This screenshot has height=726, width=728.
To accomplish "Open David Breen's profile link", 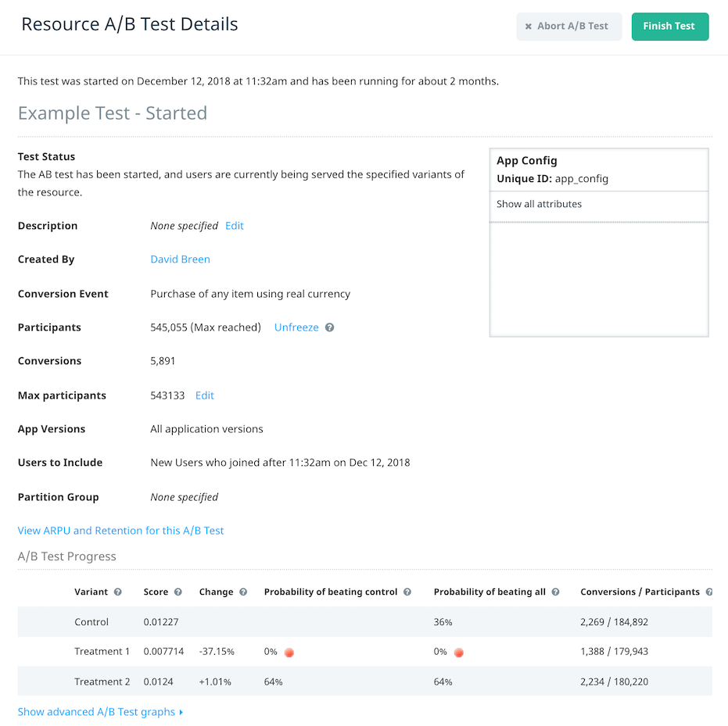I will (180, 259).
